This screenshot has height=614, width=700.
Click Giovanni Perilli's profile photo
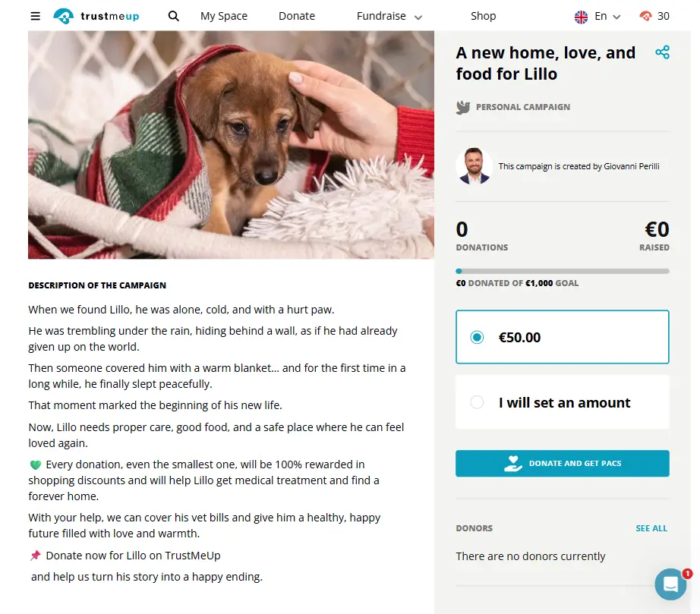coord(475,166)
